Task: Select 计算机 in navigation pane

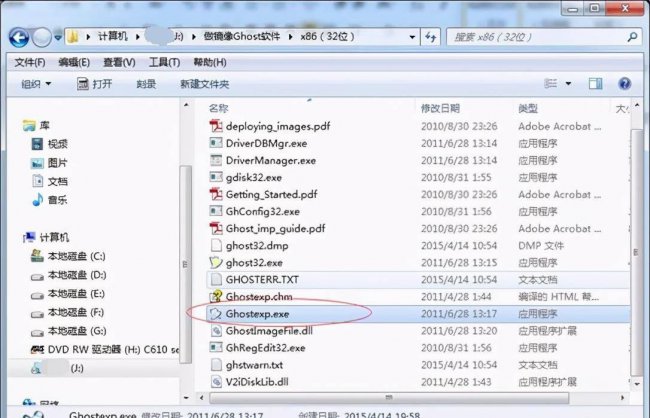Action: [46, 237]
